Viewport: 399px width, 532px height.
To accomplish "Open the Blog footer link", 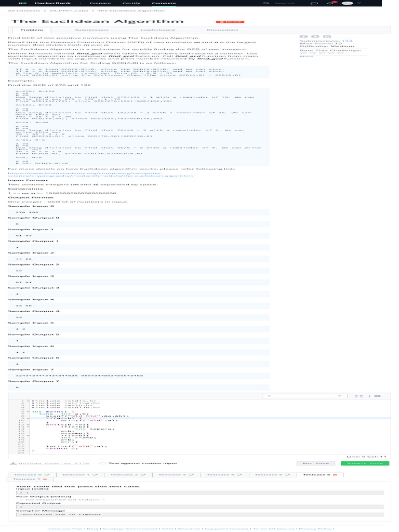I will tap(92, 528).
